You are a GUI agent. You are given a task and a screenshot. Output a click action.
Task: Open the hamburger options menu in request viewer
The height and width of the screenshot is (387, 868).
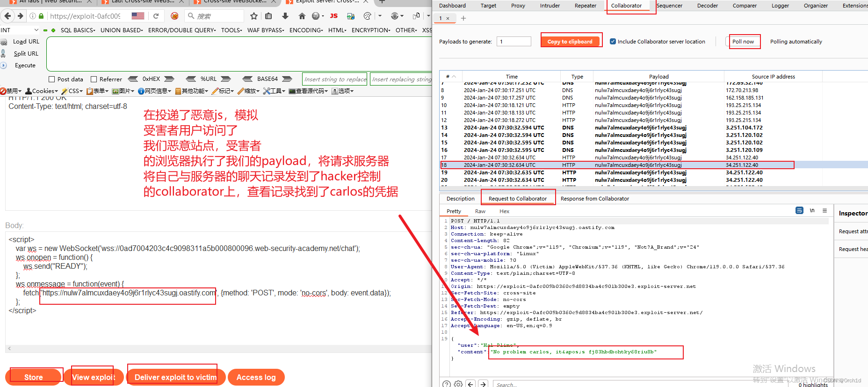[x=825, y=210]
